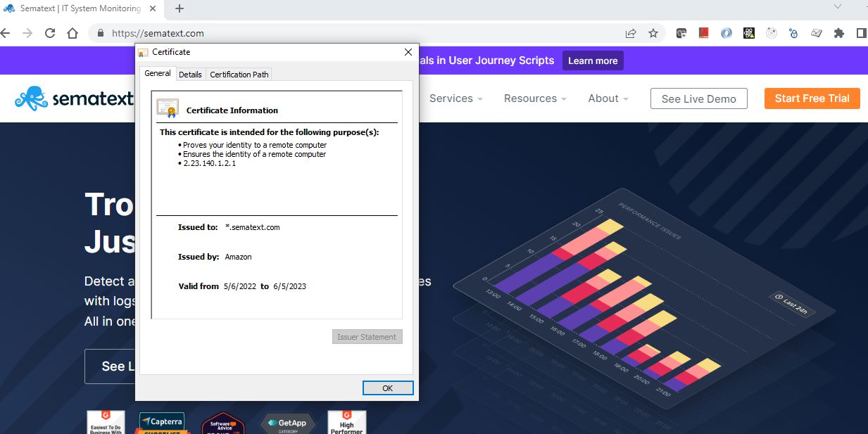Viewport: 868px width, 434px height.
Task: Open the red book extension icon
Action: click(x=703, y=33)
